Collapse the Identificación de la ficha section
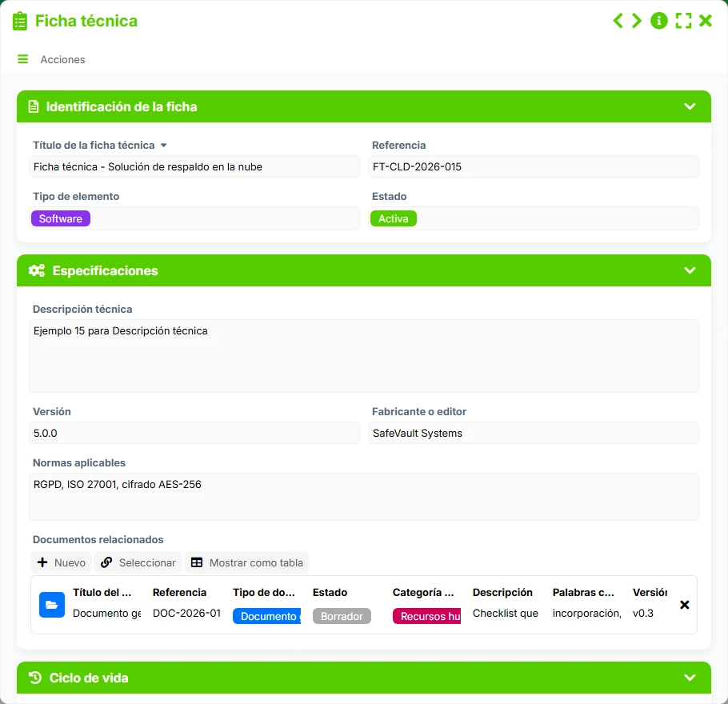 click(690, 106)
